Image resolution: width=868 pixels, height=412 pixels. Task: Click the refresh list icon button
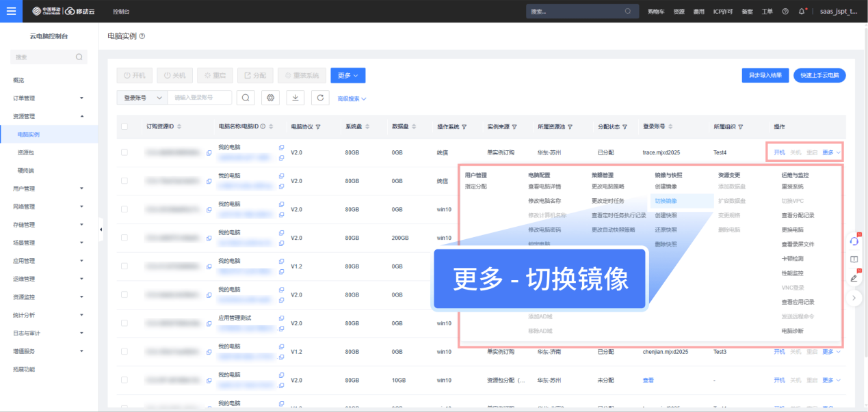(x=319, y=98)
